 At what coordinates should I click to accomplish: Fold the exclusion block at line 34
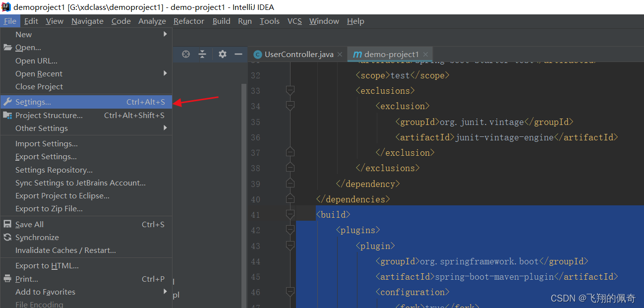(290, 106)
